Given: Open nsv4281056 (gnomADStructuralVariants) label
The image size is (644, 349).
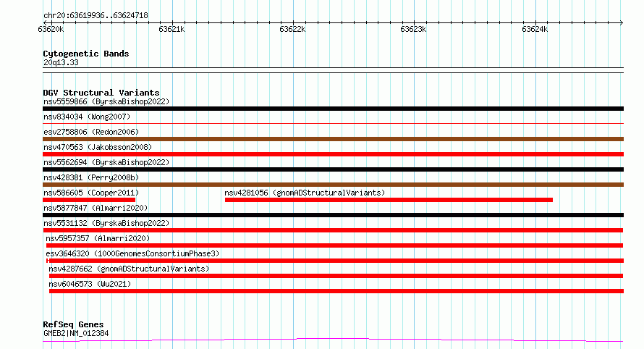Looking at the screenshot, I should click(305, 193).
